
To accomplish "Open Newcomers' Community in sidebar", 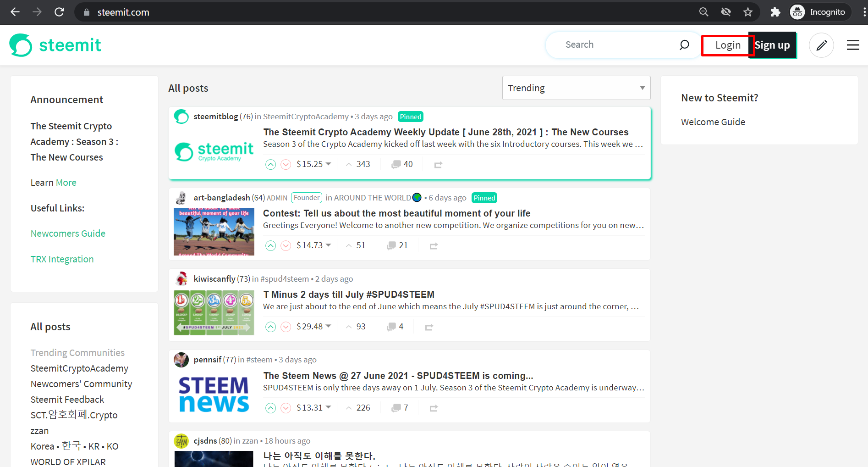I will click(81, 384).
